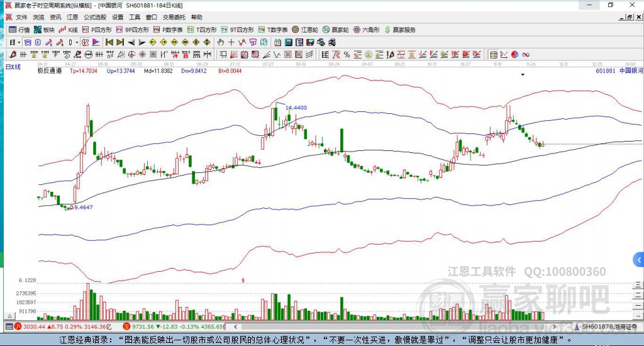
Task: Jump to first bar icon
Action: point(109,42)
